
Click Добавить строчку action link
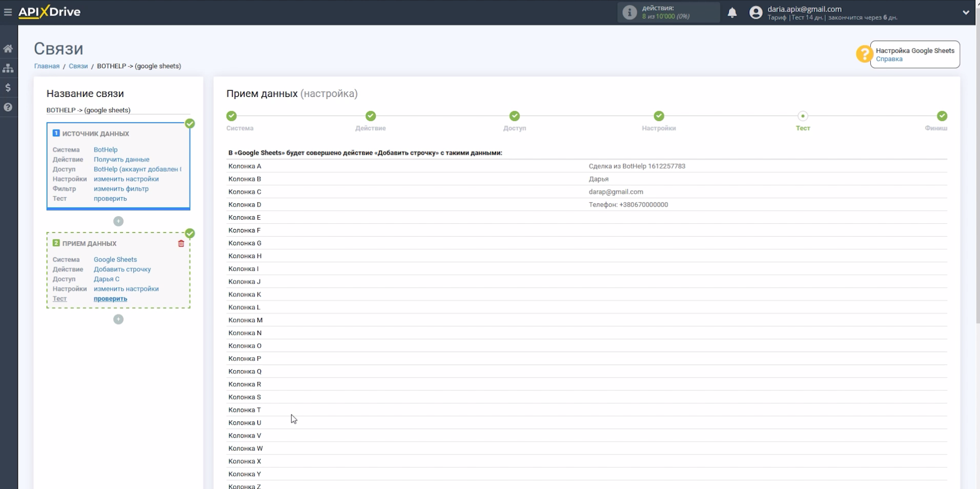[x=122, y=269]
